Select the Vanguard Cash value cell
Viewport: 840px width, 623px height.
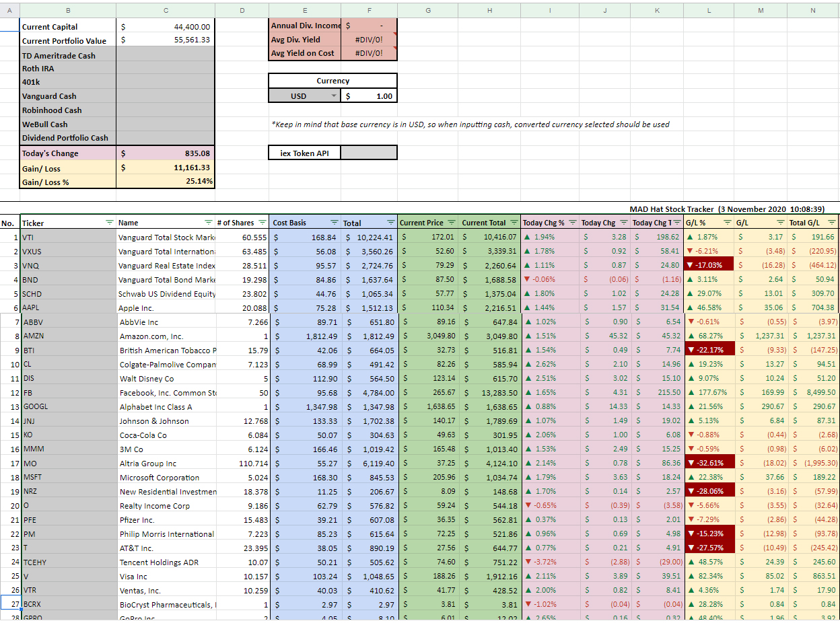(166, 96)
